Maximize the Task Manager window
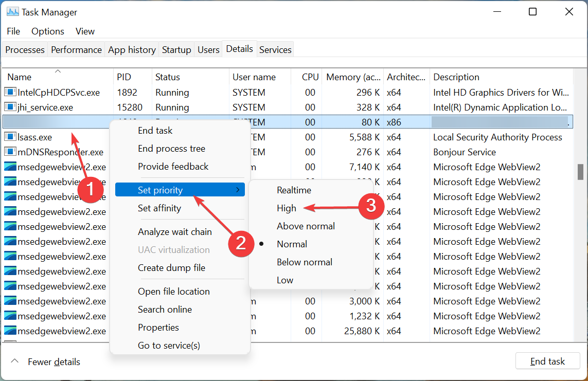588x381 pixels. pos(532,12)
